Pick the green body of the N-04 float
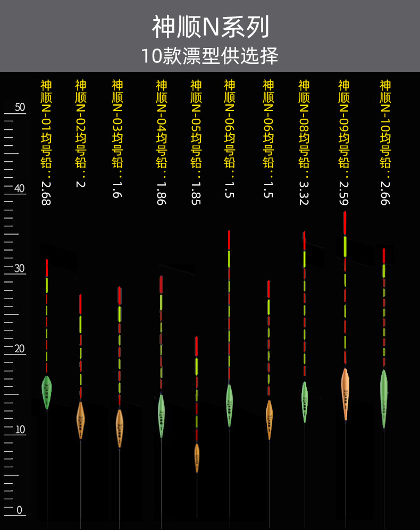420x530 pixels. coord(162,416)
